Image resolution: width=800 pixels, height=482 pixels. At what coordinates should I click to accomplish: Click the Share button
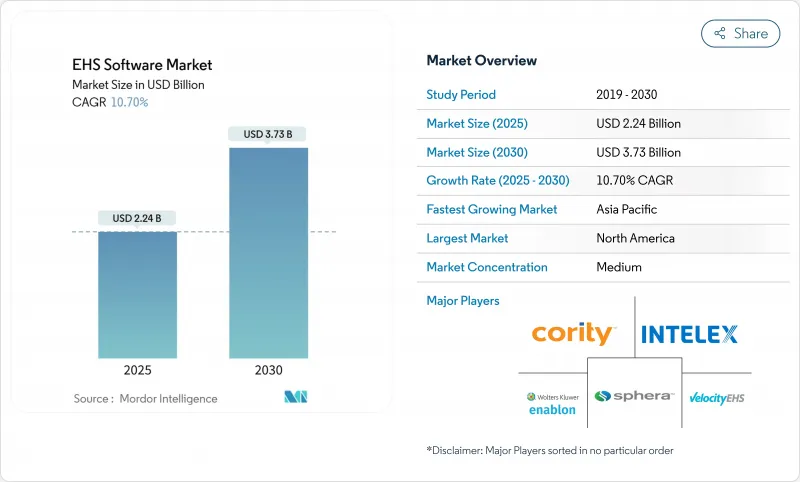pyautogui.click(x=741, y=33)
